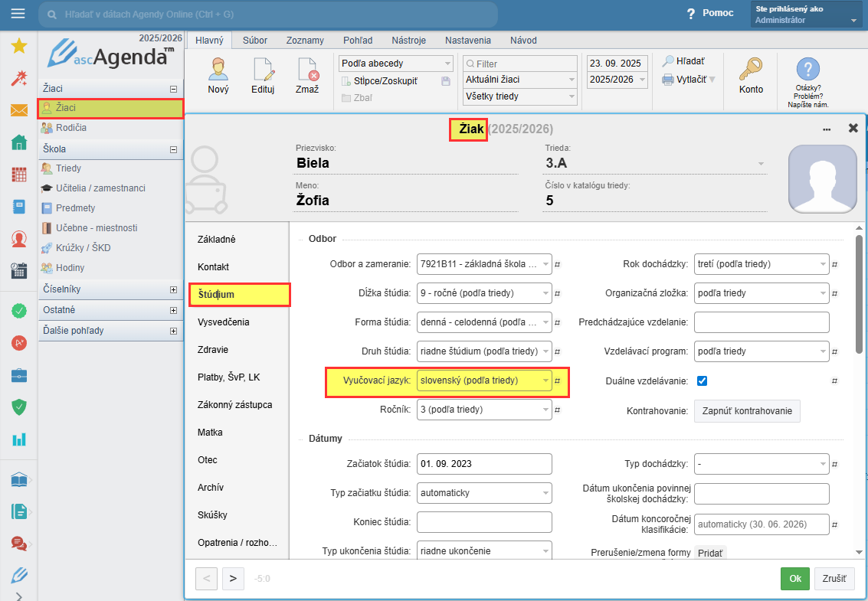The height and width of the screenshot is (601, 868).
Task: Click the Zapnúť kontrahovanie button
Action: tap(747, 411)
